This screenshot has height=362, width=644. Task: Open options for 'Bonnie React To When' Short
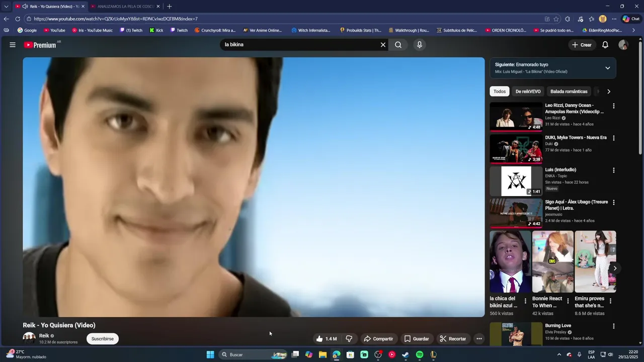pos(568,301)
